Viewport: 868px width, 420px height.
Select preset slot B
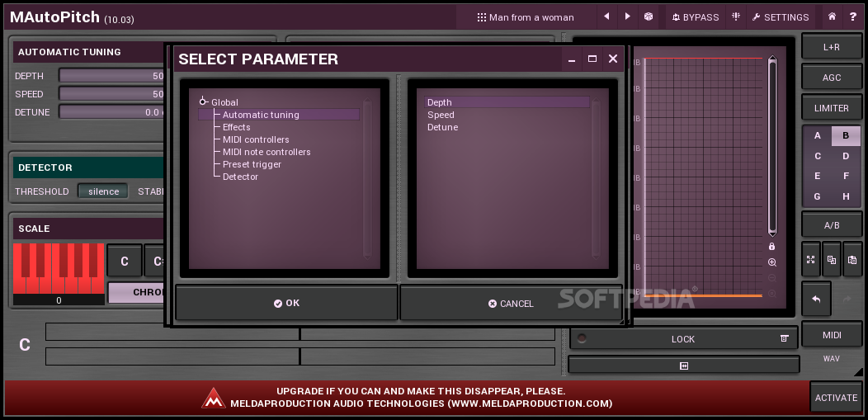coord(846,135)
